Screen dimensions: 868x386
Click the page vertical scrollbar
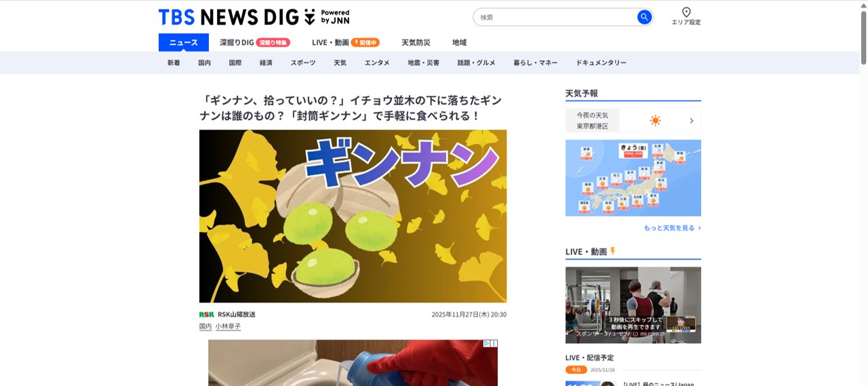pyautogui.click(x=863, y=193)
